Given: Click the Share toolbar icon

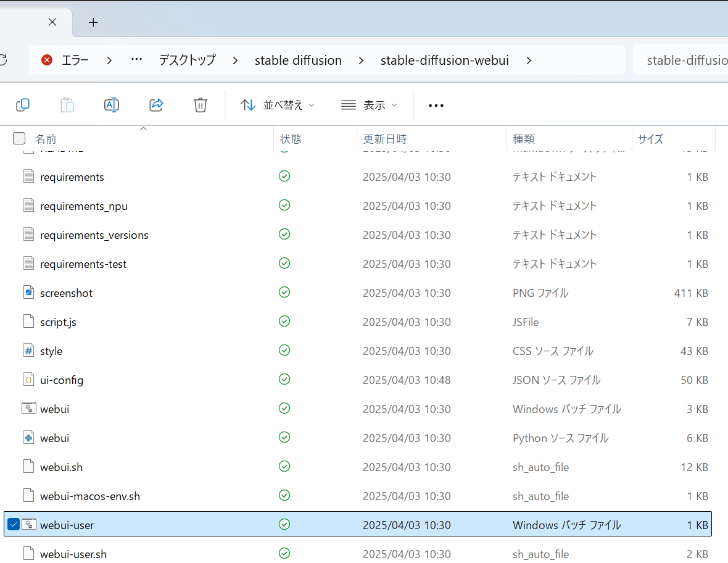Looking at the screenshot, I should (156, 105).
